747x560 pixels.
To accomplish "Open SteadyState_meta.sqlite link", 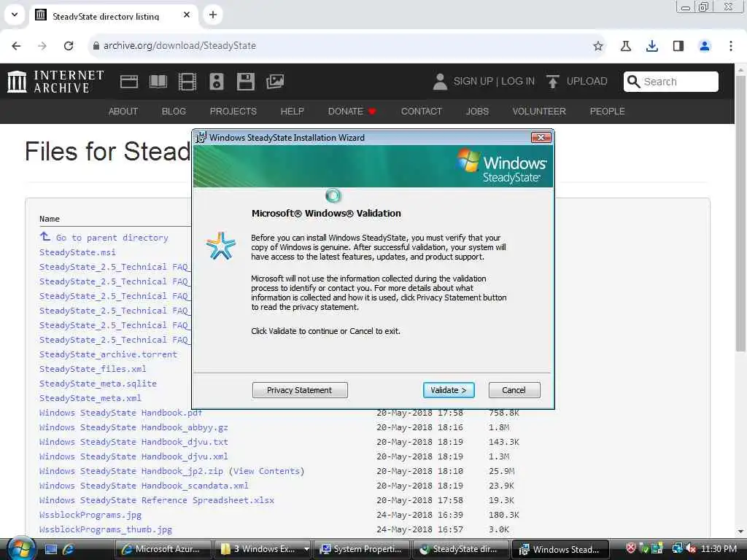I will [98, 384].
